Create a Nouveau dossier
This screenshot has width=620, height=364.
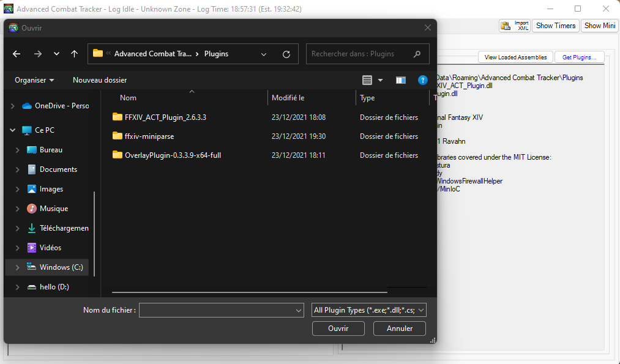pos(100,80)
